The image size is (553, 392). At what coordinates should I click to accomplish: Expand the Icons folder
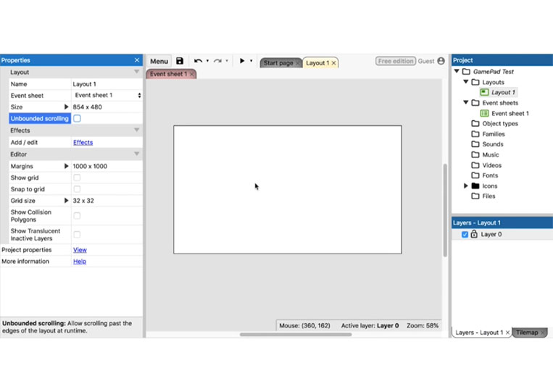(x=465, y=185)
